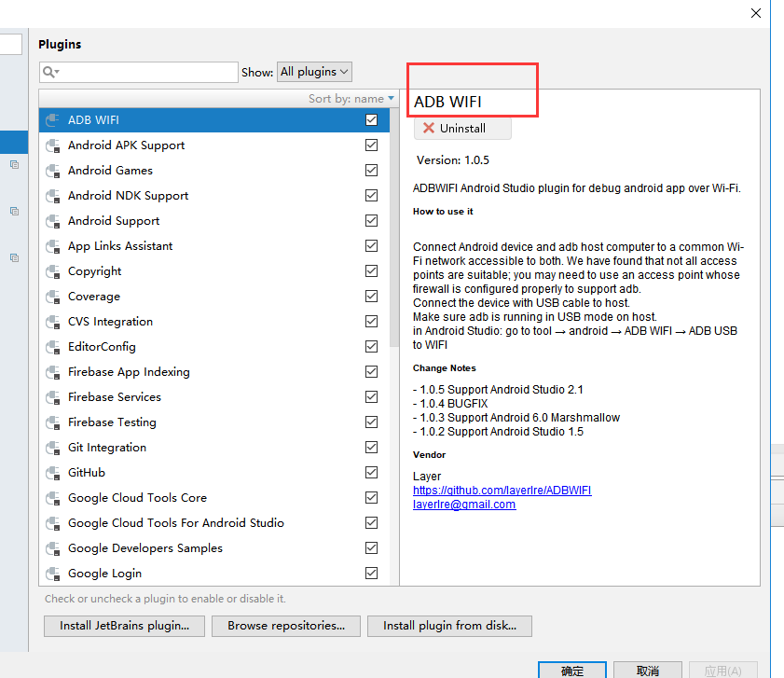
Task: Toggle App Links Assistant checkbox
Action: pos(372,245)
